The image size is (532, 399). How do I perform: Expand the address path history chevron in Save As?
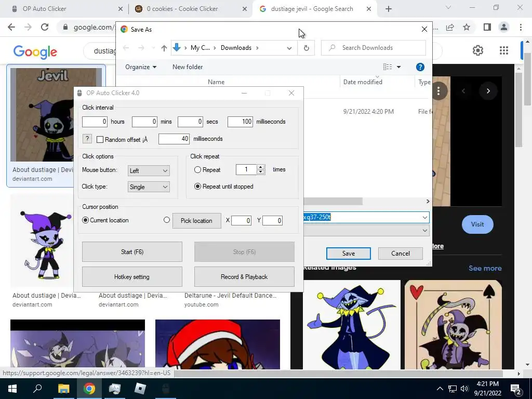pos(289,48)
